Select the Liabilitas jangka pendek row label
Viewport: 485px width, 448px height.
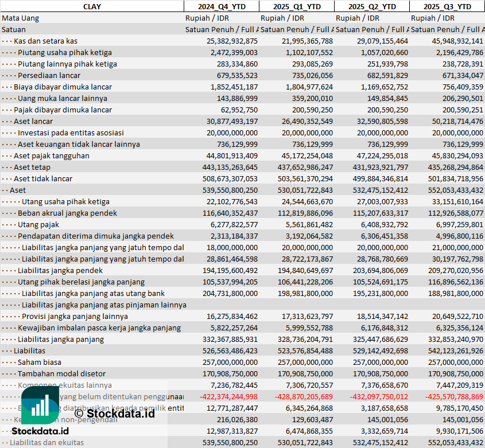60,270
